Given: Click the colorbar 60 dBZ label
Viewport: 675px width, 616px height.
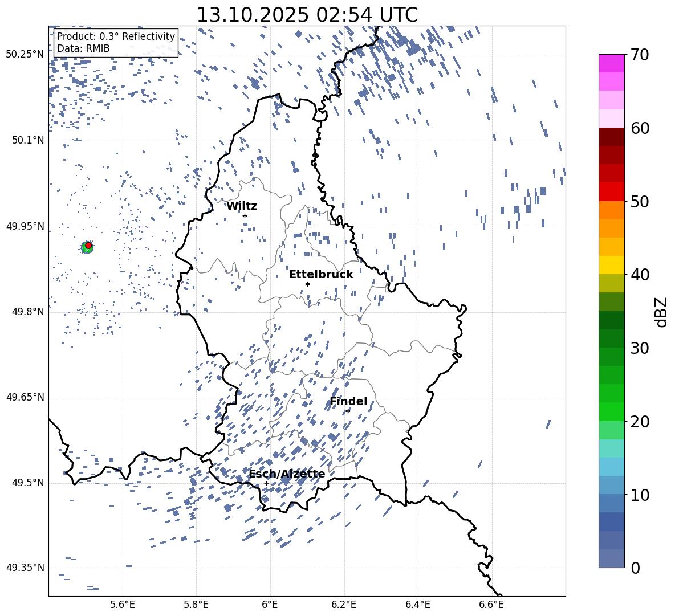Looking at the screenshot, I should point(640,128).
